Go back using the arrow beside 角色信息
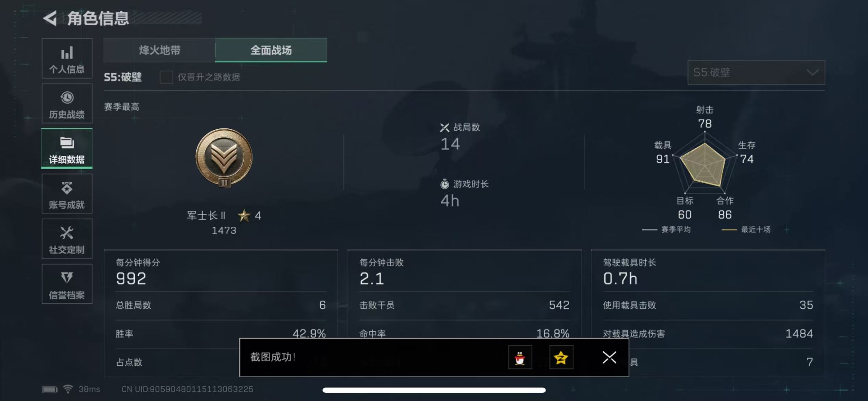This screenshot has height=401, width=868. (x=50, y=19)
